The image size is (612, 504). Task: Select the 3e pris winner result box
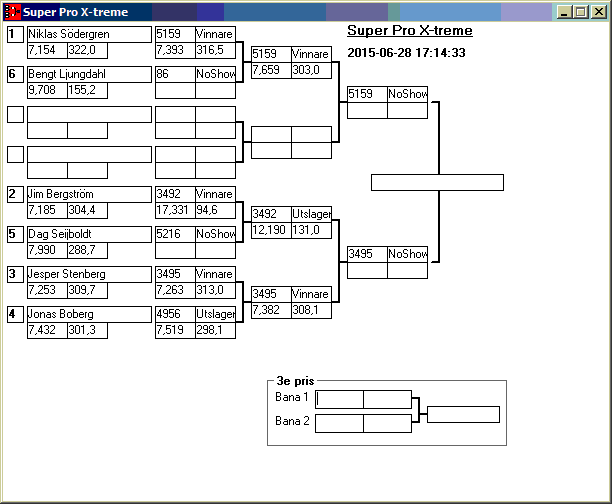(462, 414)
